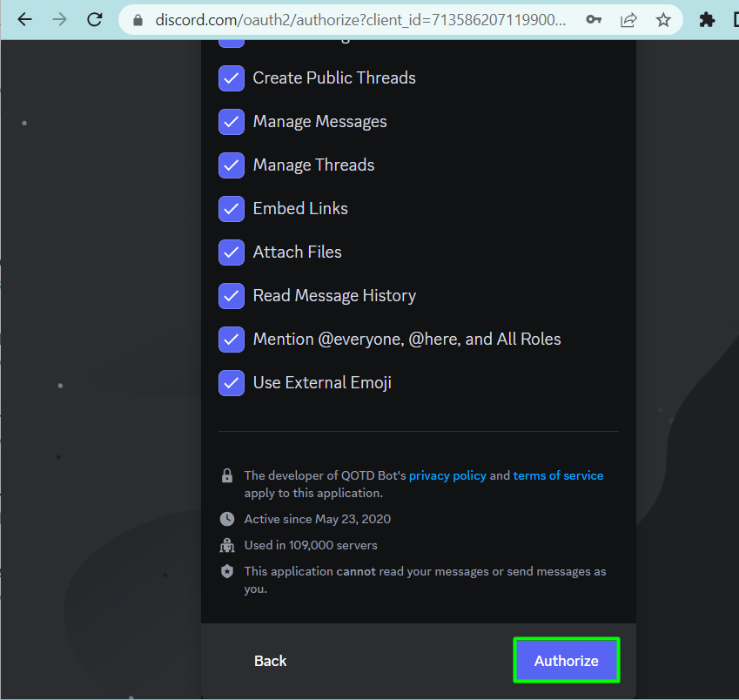This screenshot has height=700, width=739.
Task: Uncheck Read Message History permission
Action: tap(232, 296)
